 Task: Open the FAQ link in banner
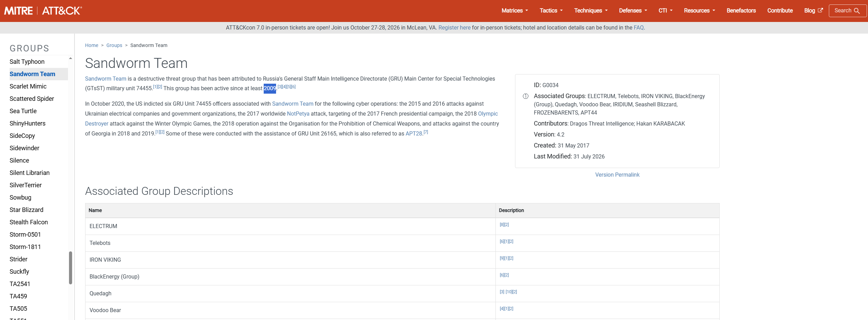click(638, 28)
